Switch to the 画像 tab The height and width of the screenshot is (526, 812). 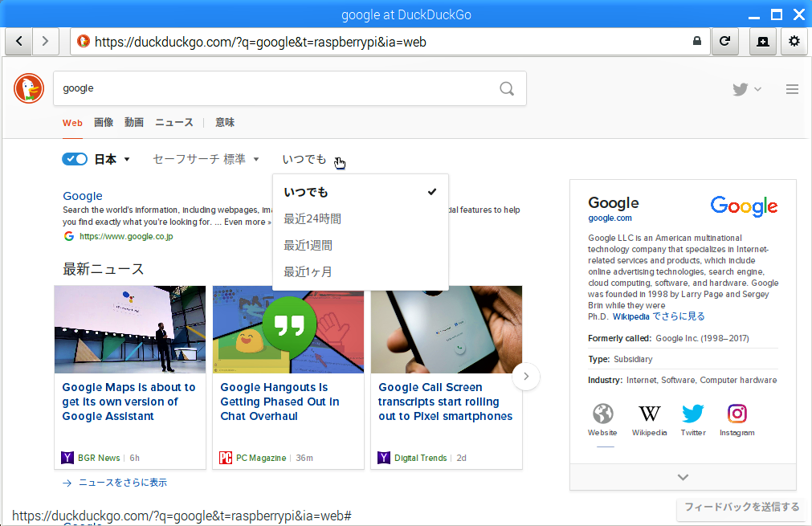(104, 123)
